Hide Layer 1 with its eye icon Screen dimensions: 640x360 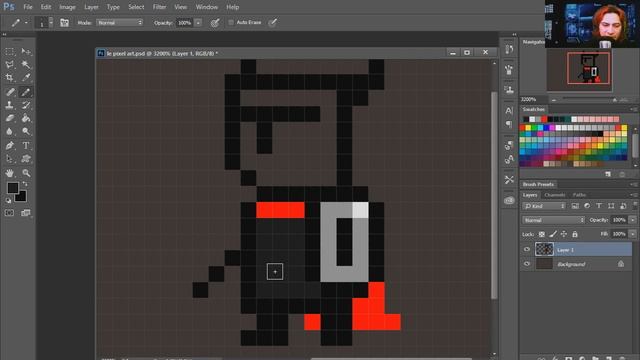point(527,249)
